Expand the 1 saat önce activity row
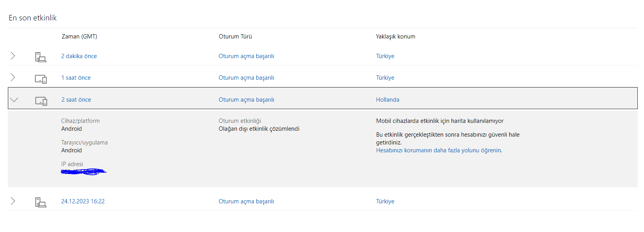The width and height of the screenshot is (644, 232). tap(13, 77)
